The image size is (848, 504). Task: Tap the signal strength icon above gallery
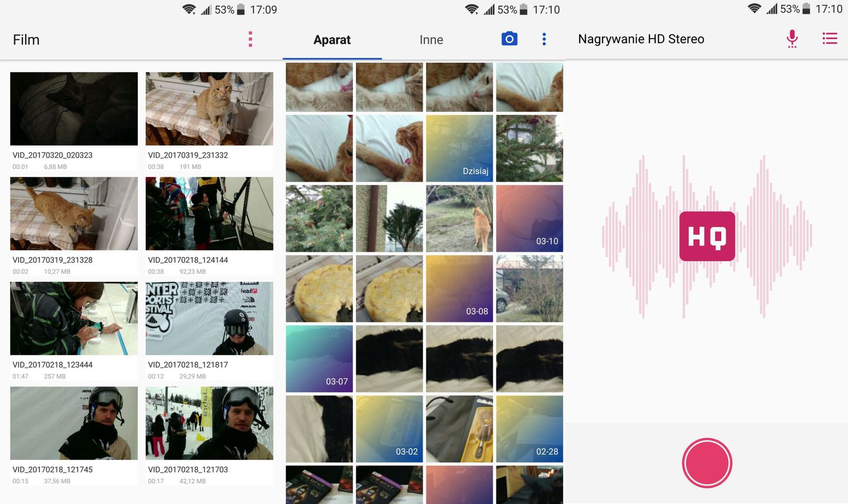click(489, 9)
